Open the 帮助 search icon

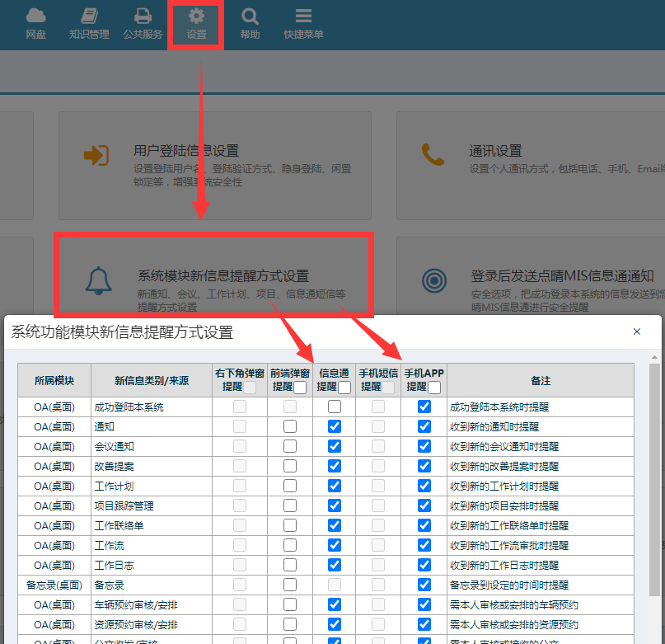[250, 16]
